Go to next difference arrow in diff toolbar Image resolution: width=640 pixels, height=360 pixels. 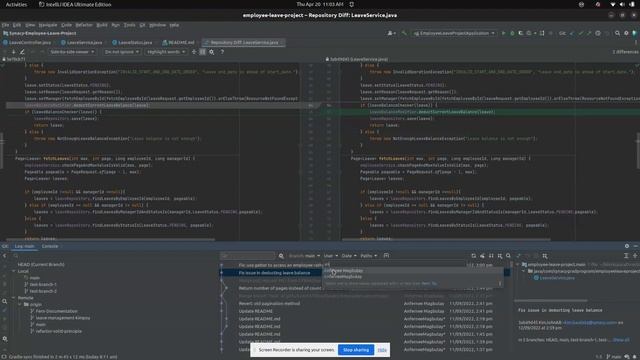tap(13, 52)
